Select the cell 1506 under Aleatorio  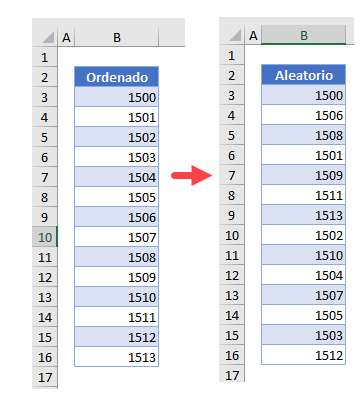tap(304, 115)
